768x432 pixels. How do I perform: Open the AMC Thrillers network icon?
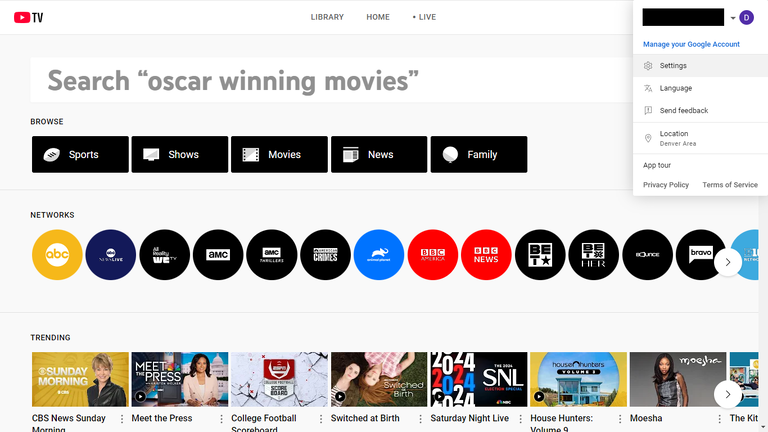point(272,255)
